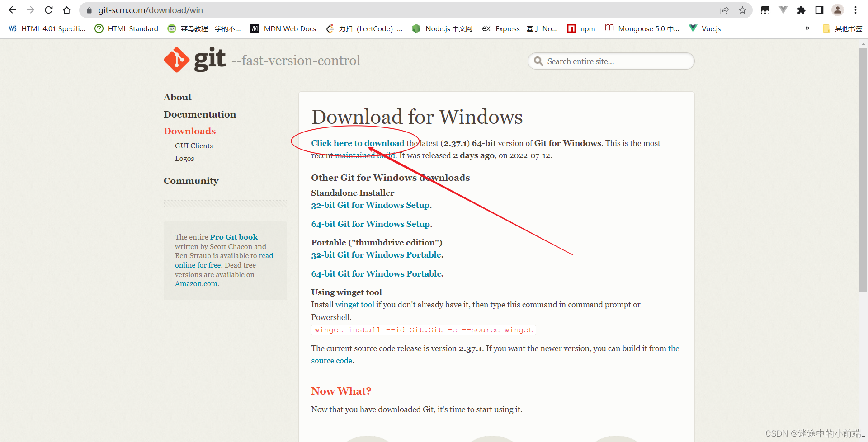Viewport: 868px width, 442px height.
Task: Expand the hidden bookmarks chevron
Action: tap(807, 28)
